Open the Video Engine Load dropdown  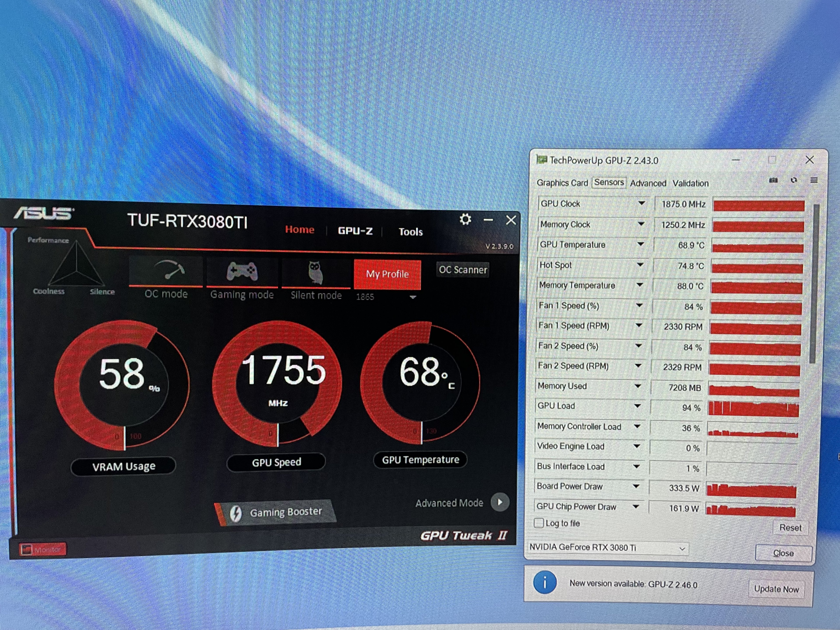point(637,446)
